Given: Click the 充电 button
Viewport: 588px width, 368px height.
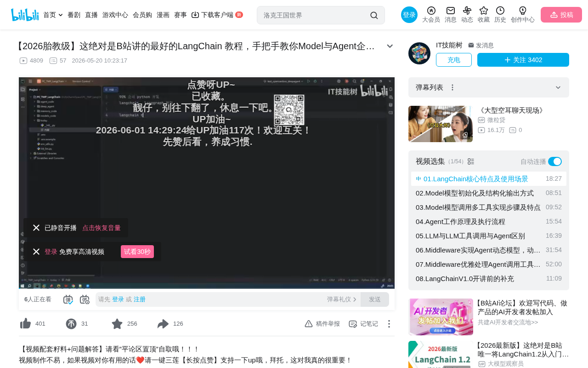Looking at the screenshot, I should click(x=454, y=60).
